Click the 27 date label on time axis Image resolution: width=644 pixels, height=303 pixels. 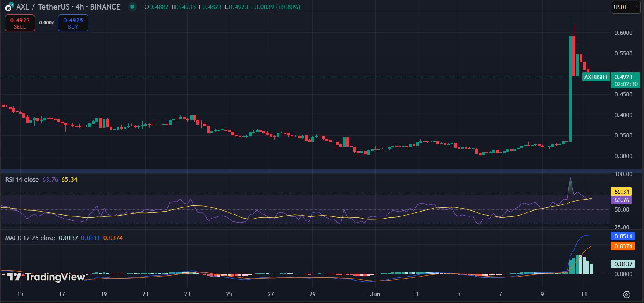[271, 294]
